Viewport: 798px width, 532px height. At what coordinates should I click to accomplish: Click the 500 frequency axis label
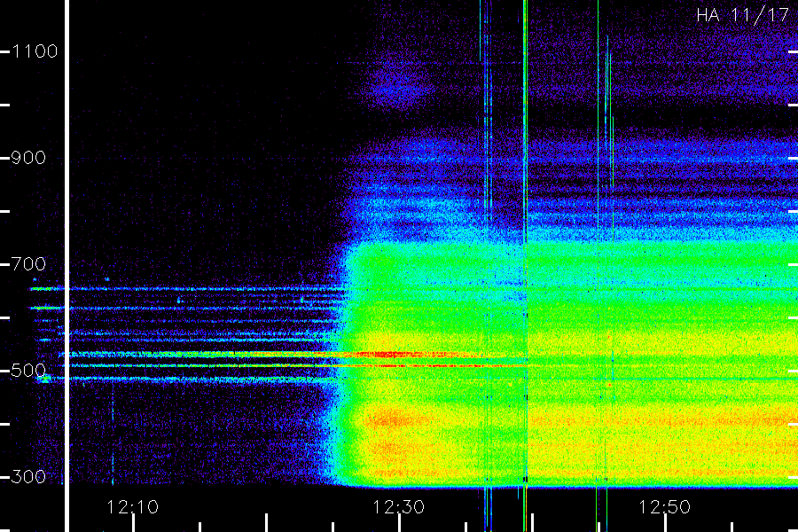click(28, 371)
